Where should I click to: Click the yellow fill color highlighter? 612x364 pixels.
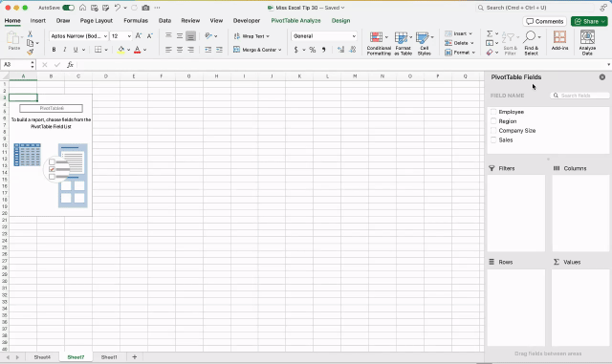(121, 50)
